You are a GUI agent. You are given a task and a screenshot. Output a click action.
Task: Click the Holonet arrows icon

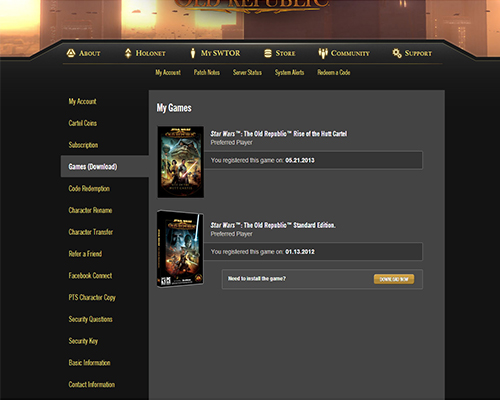click(128, 53)
